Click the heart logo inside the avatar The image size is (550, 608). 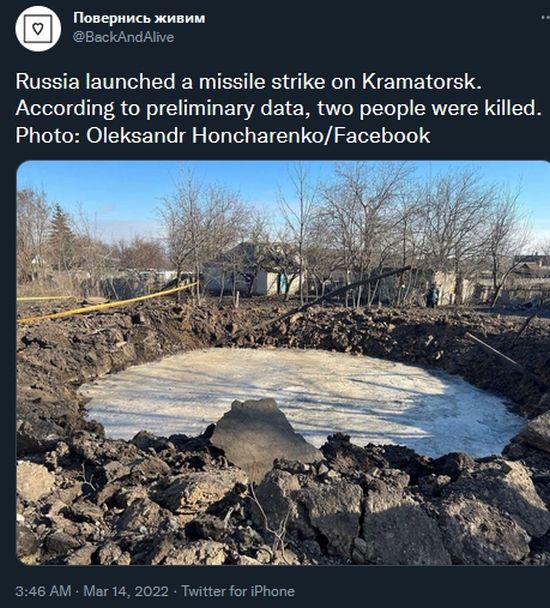point(38,29)
